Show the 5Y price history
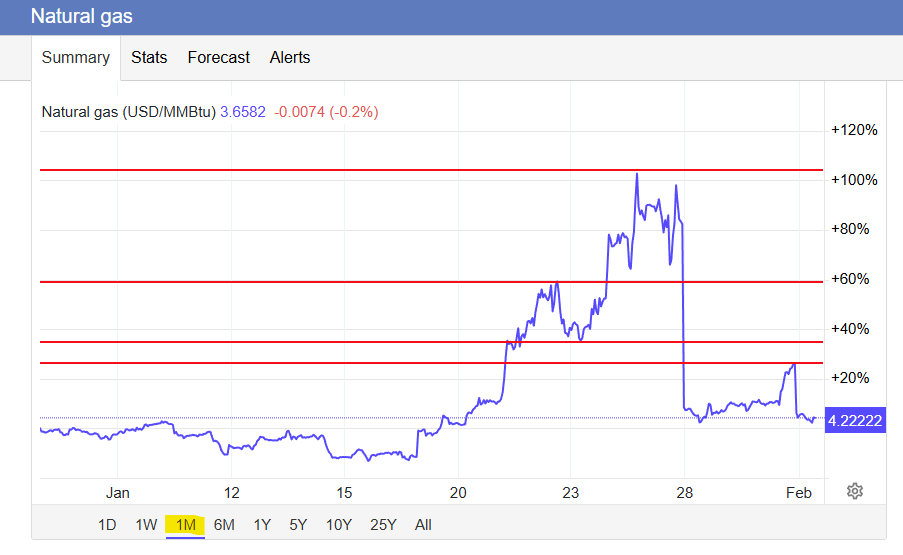Image resolution: width=903 pixels, height=555 pixels. [x=298, y=524]
